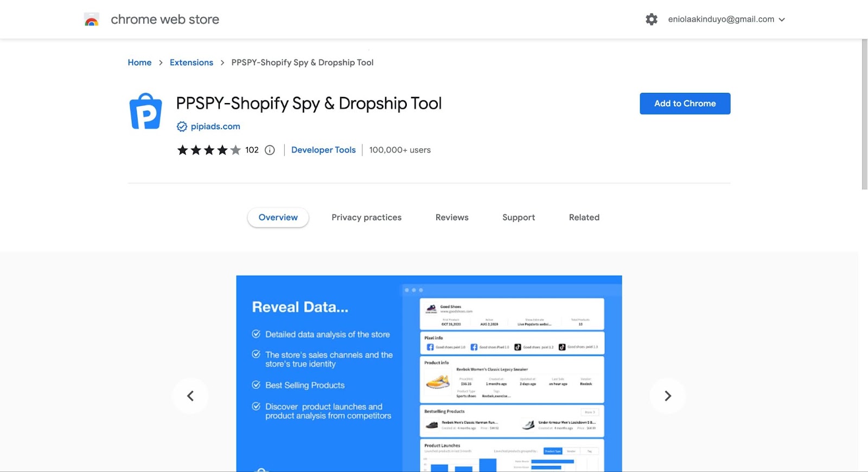
Task: Click the Reveal Data promotional screenshot
Action: [429, 374]
